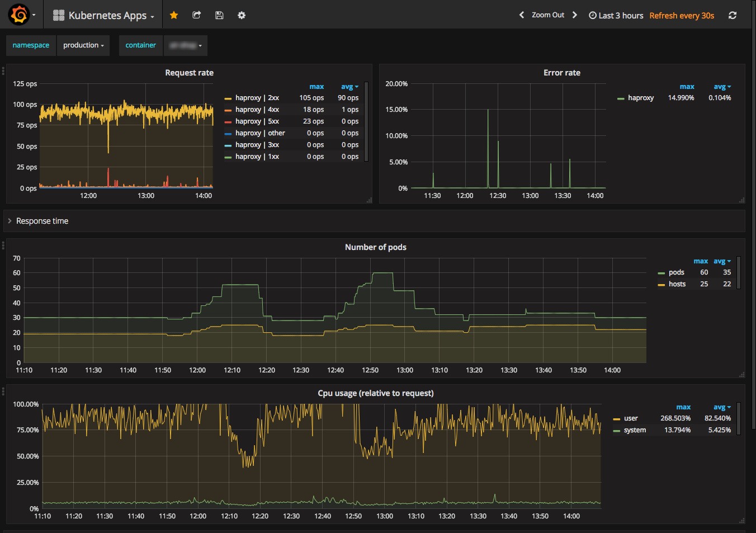Screen dimensions: 756x533
Task: Click the share dashboard icon
Action: click(x=197, y=15)
